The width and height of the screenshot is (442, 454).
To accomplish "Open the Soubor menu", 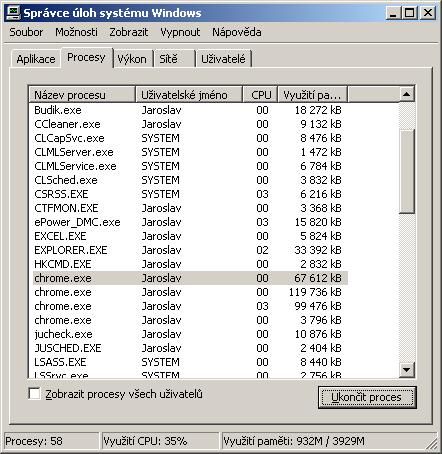I will (x=26, y=32).
